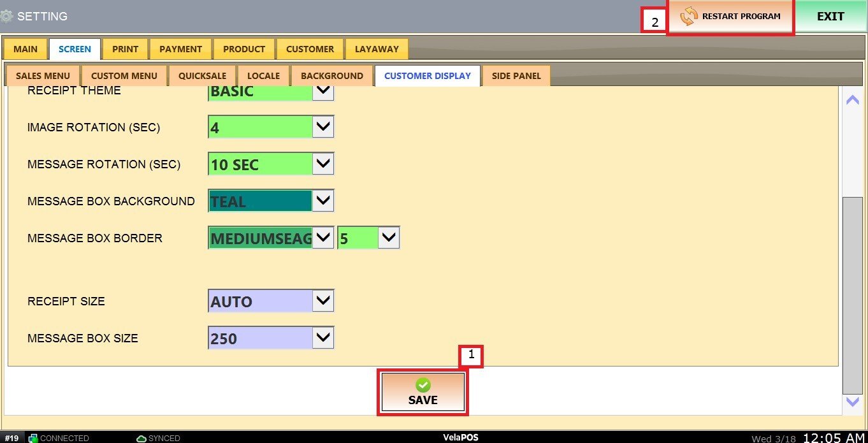Image resolution: width=868 pixels, height=443 pixels.
Task: Open the Side Panel sub-tab
Action: [x=516, y=76]
